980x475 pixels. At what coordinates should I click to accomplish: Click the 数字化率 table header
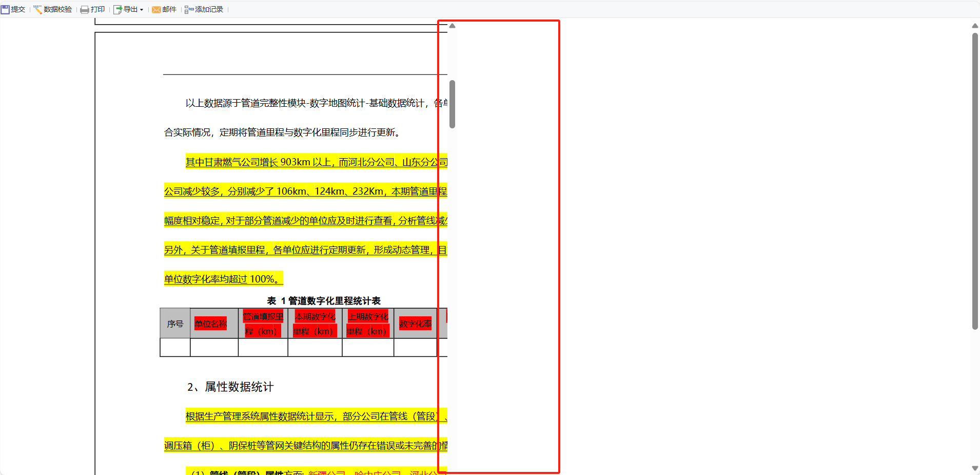[x=415, y=324]
